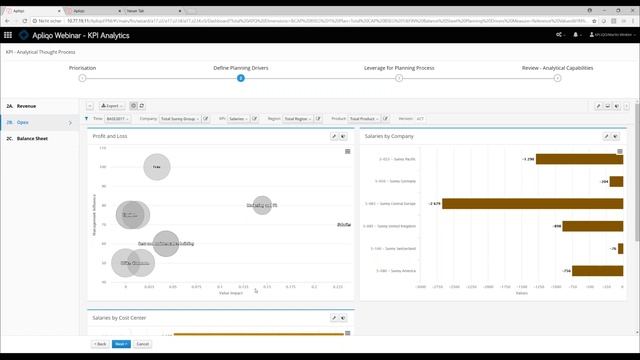Switch to the third browser tab
Screen dimensions: 640x360
click(x=154, y=11)
